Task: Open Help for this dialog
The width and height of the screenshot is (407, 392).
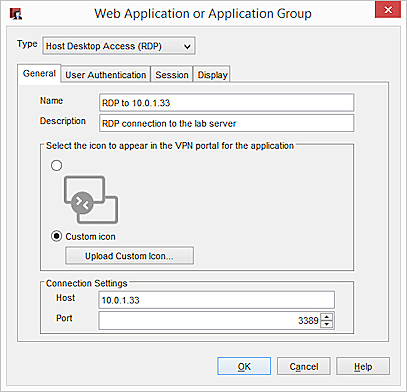Action: point(363,366)
